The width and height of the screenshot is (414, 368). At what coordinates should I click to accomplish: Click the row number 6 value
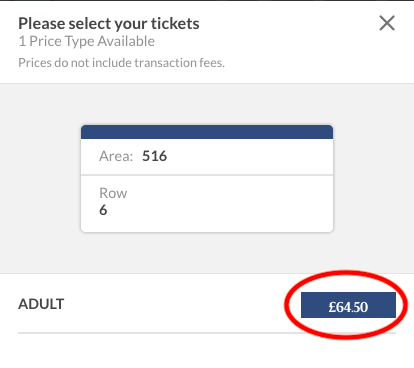(103, 210)
